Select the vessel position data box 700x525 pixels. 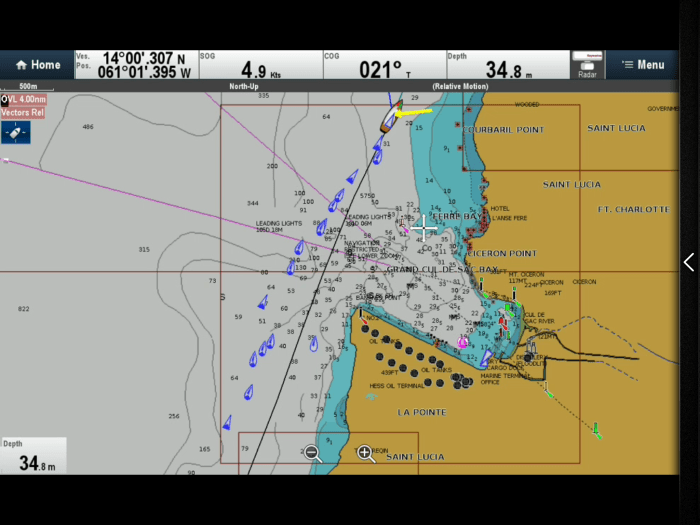point(135,65)
